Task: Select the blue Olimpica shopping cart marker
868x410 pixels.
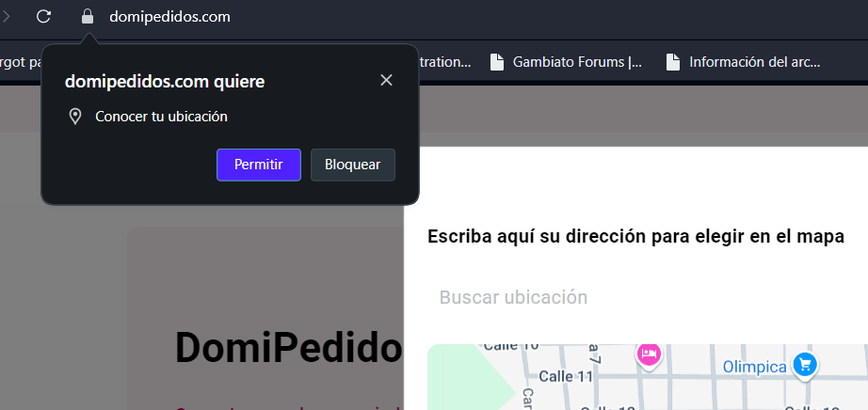Action: click(803, 364)
